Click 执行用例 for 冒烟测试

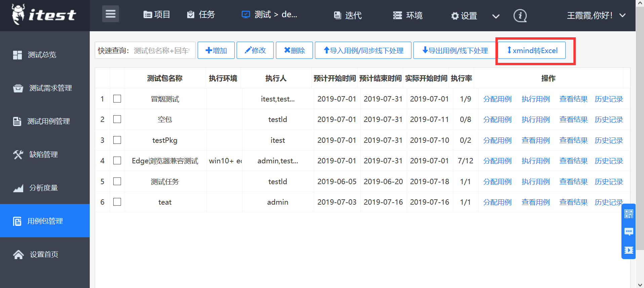(x=536, y=99)
